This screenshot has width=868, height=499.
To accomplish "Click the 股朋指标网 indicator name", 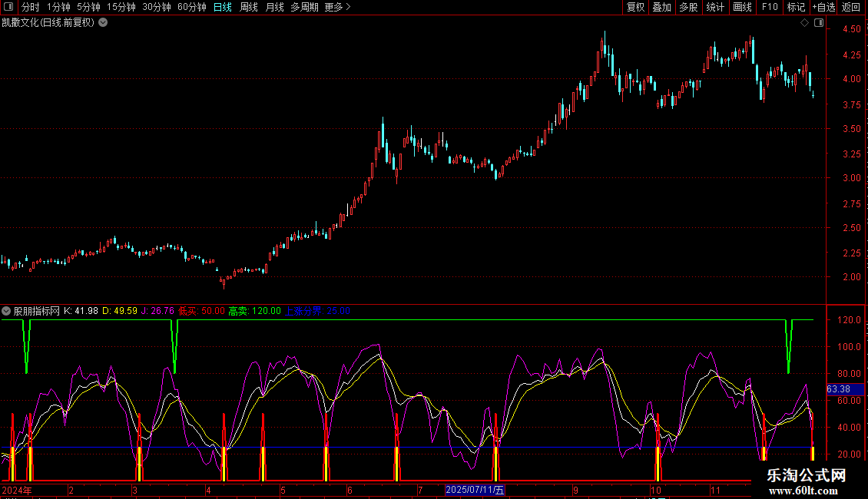I will (x=37, y=311).
